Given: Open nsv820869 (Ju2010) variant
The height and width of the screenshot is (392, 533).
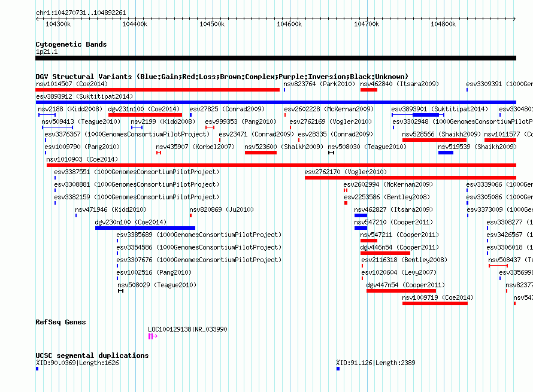Looking at the screenshot, I should [x=222, y=209].
